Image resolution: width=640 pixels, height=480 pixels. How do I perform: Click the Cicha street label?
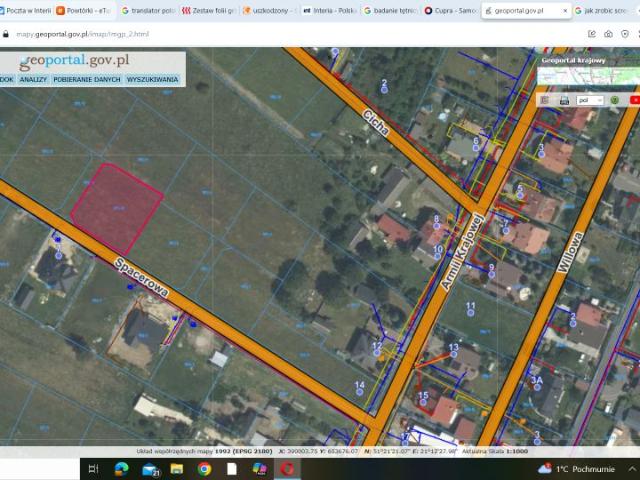click(x=376, y=123)
